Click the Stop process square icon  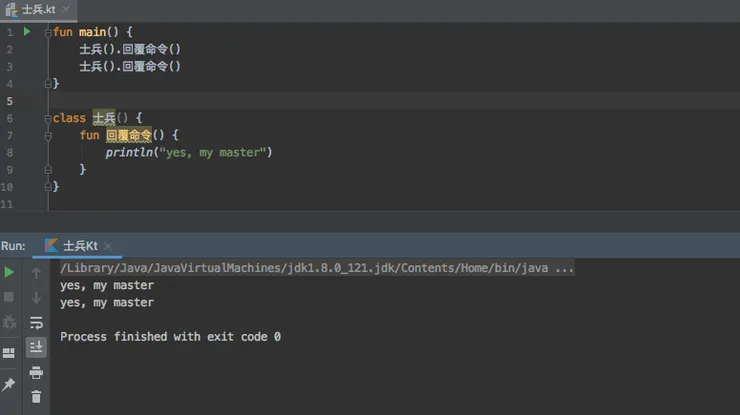(x=9, y=297)
